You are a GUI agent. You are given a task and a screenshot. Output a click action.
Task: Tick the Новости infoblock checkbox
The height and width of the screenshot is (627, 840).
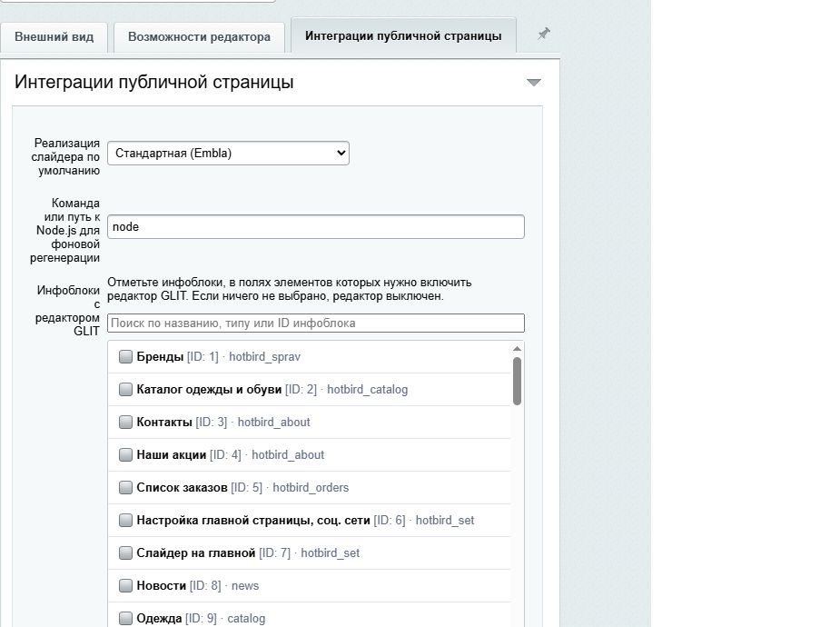pos(125,586)
